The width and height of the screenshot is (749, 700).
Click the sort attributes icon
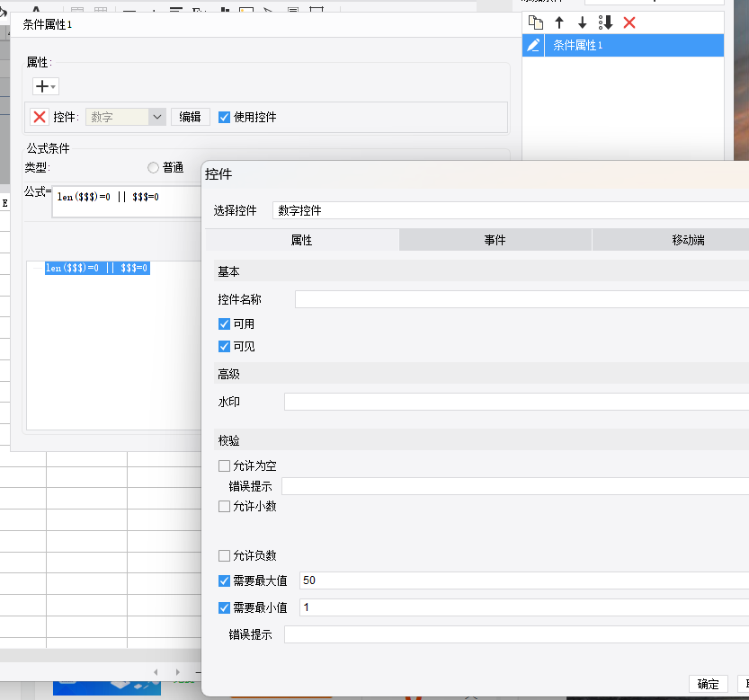(605, 22)
